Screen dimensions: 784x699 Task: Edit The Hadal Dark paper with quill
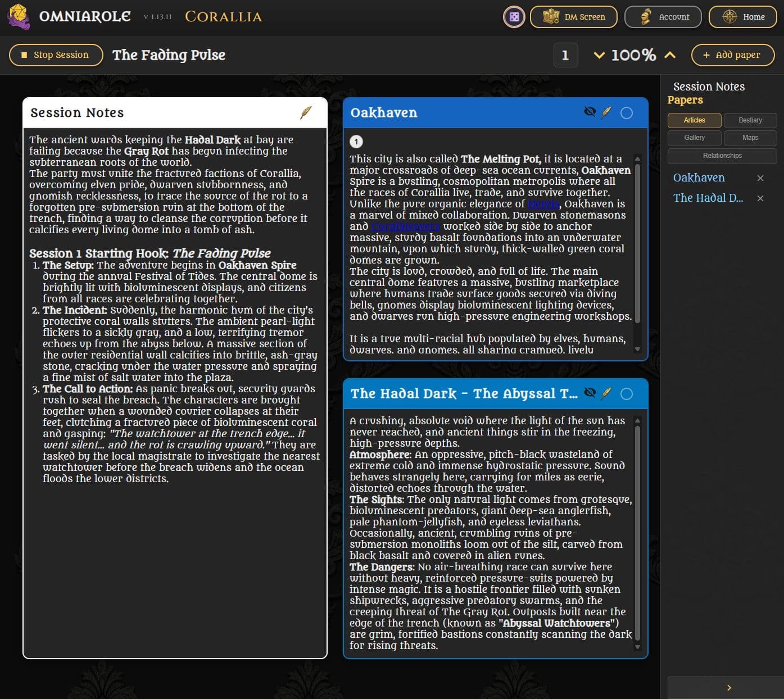pyautogui.click(x=606, y=393)
